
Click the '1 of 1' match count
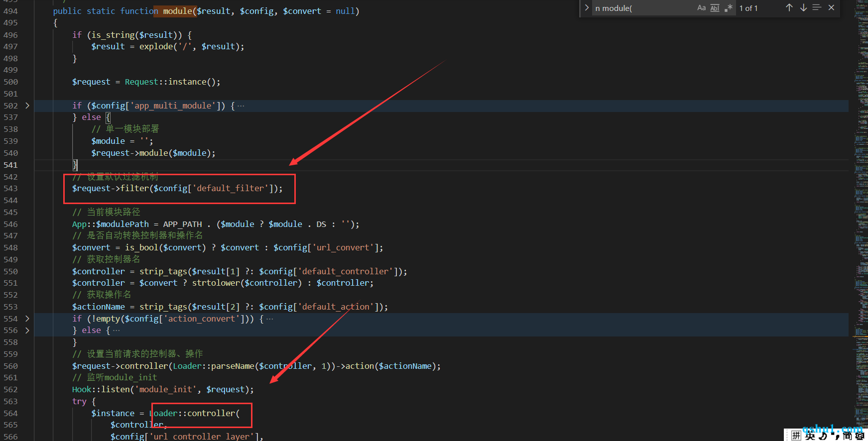point(748,8)
